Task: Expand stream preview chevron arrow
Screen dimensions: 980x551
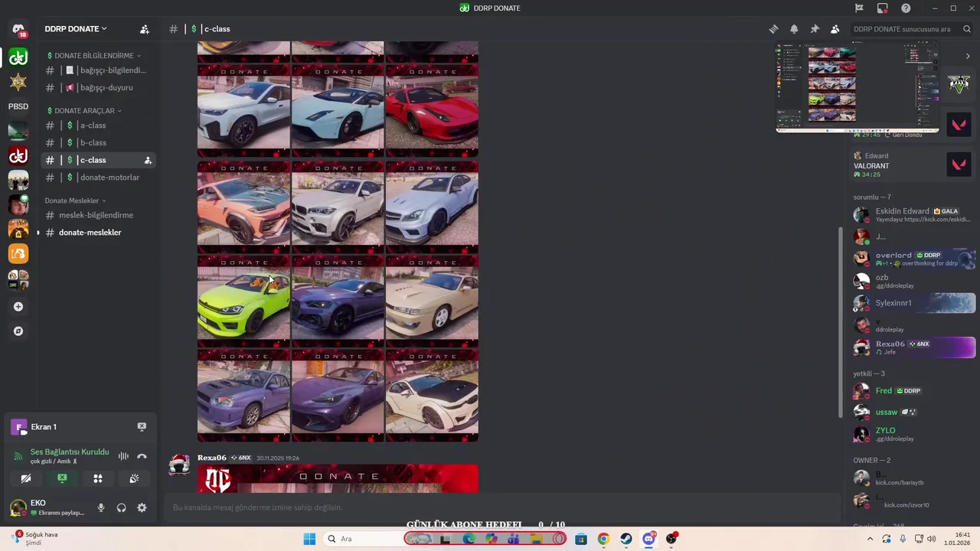Action: pyautogui.click(x=967, y=56)
